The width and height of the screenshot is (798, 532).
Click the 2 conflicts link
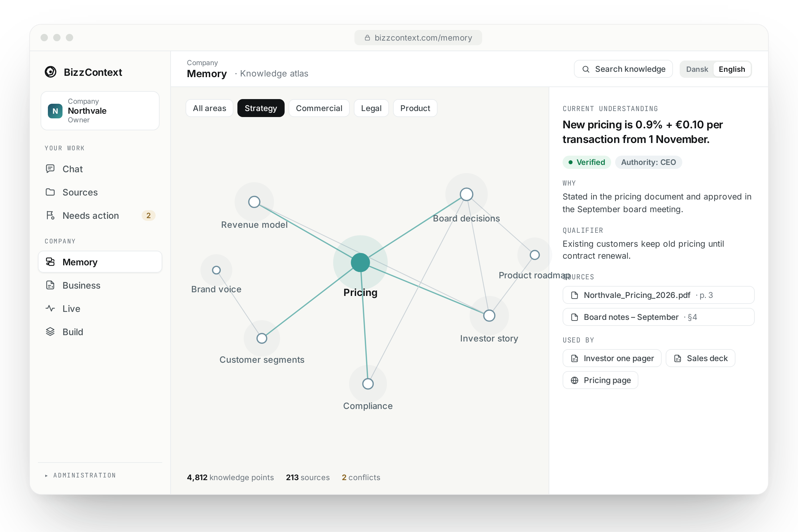[x=361, y=477]
